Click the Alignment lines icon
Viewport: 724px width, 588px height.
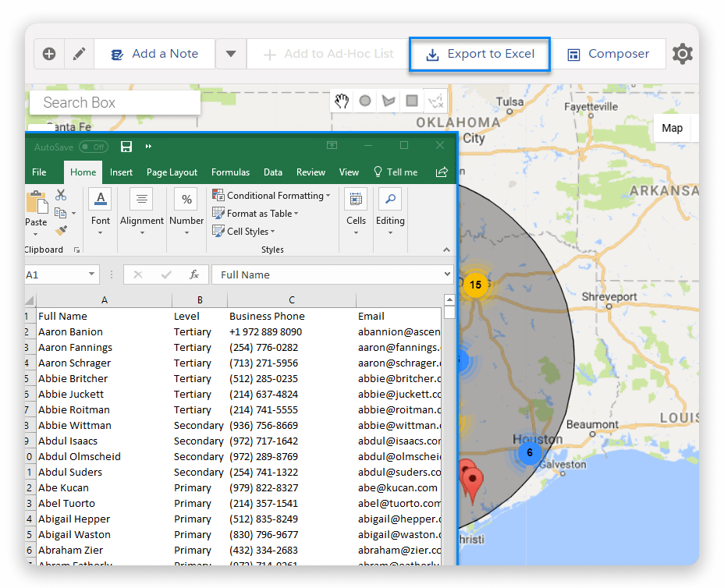click(142, 200)
